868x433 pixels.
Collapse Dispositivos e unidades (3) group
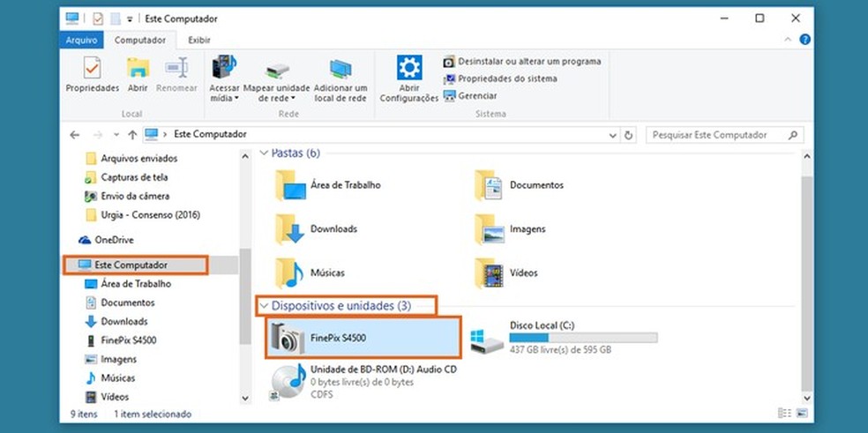click(264, 306)
